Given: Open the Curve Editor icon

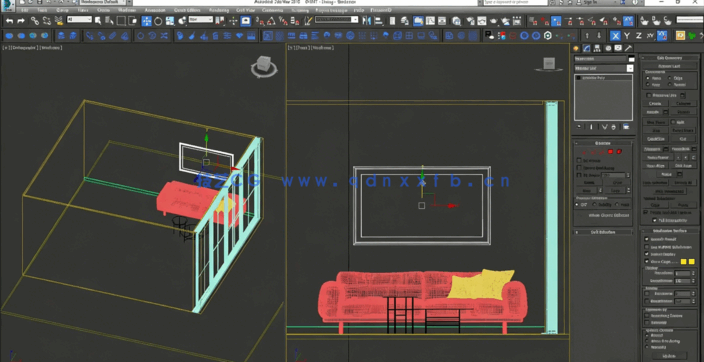Looking at the screenshot, I should 431,21.
